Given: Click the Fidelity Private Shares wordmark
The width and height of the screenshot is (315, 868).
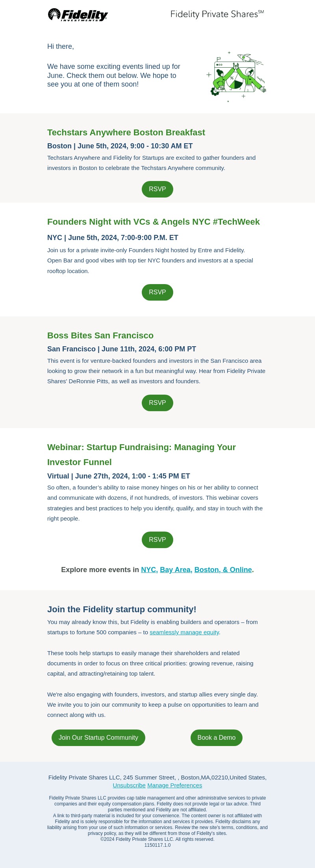Looking at the screenshot, I should [x=217, y=14].
